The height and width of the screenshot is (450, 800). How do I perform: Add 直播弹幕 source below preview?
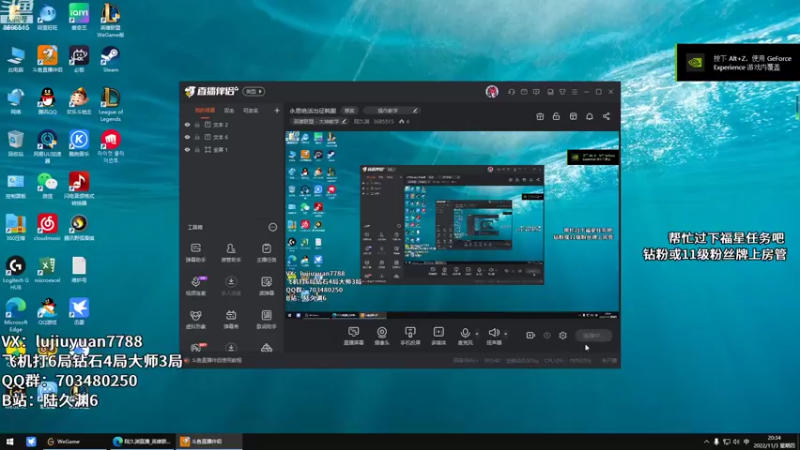[x=354, y=336]
